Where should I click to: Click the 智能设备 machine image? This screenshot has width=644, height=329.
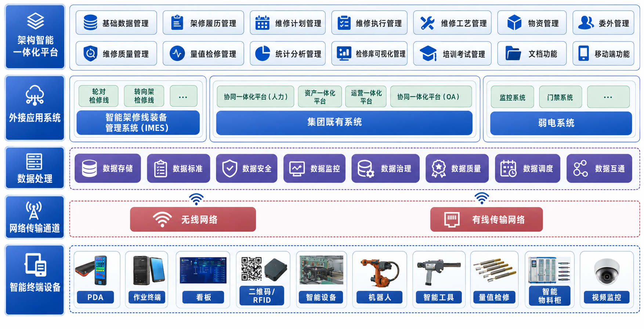pos(321,270)
